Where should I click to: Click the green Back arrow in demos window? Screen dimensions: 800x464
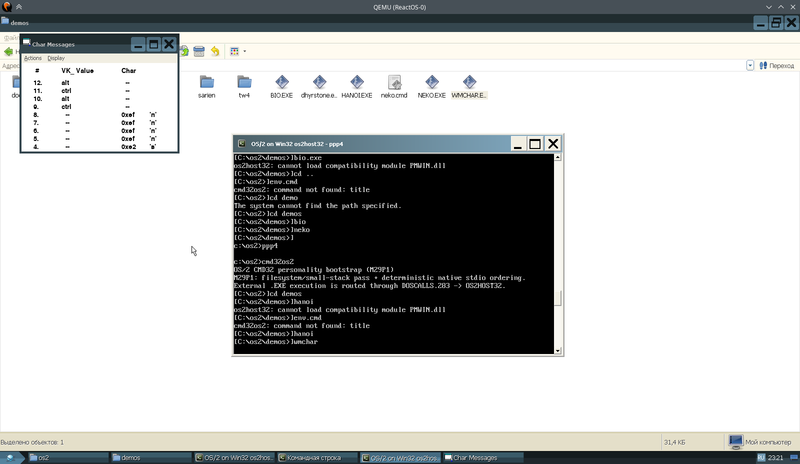(x=9, y=52)
